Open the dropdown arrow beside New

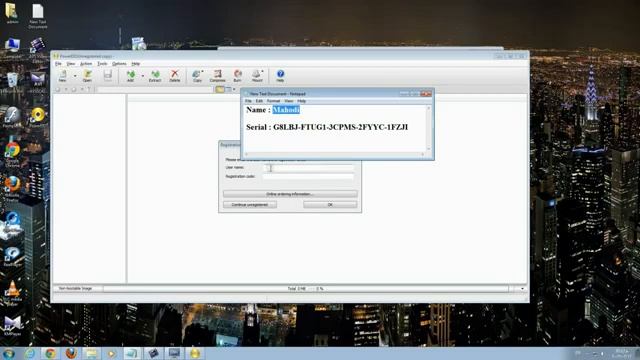tap(75, 76)
